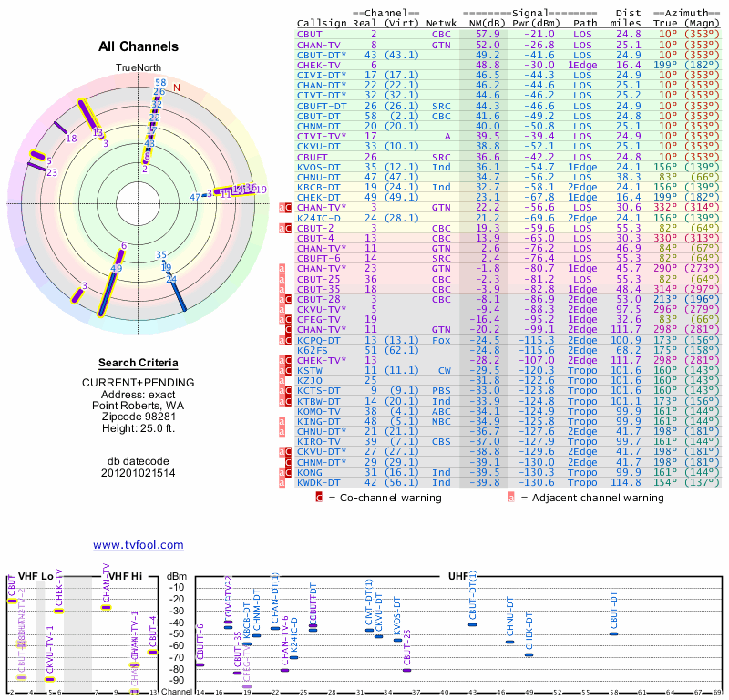The image size is (729, 700).
Task: Click the channel 58 label on radar plot
Action: (160, 83)
